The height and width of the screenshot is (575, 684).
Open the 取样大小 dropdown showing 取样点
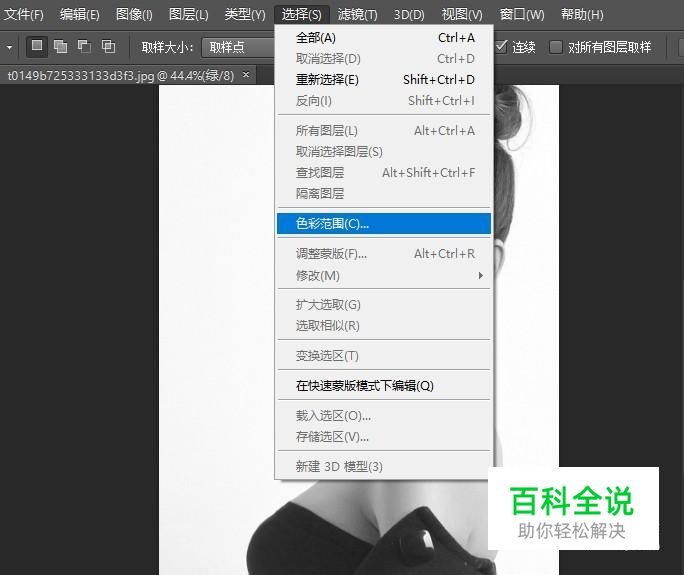click(x=238, y=47)
